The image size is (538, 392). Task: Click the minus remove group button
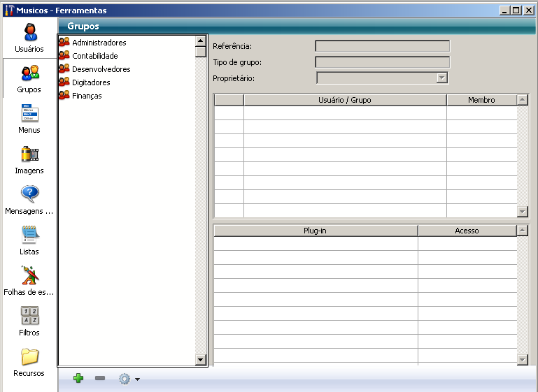pos(100,378)
